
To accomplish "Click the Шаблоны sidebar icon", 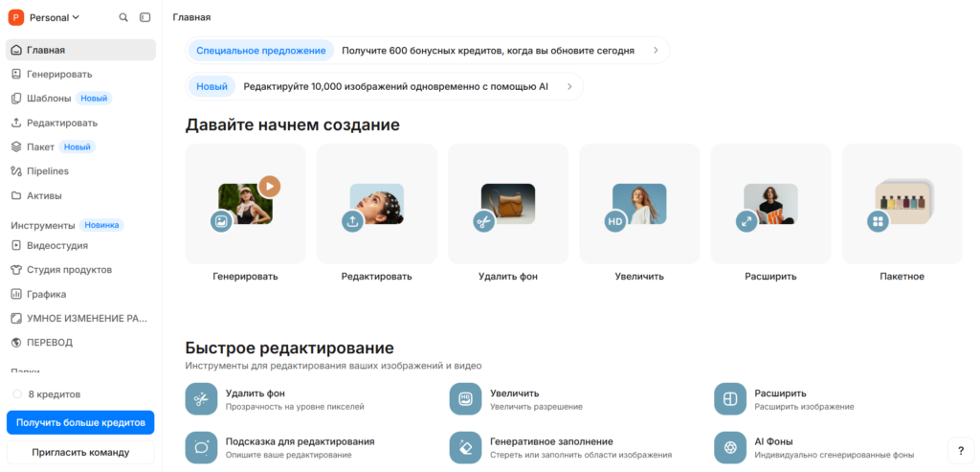I will pos(17,99).
